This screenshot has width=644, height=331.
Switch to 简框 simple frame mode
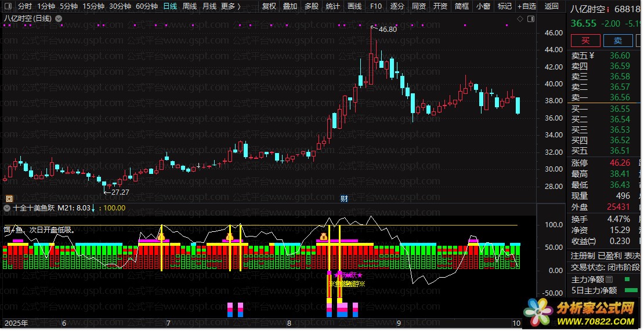click(462, 6)
